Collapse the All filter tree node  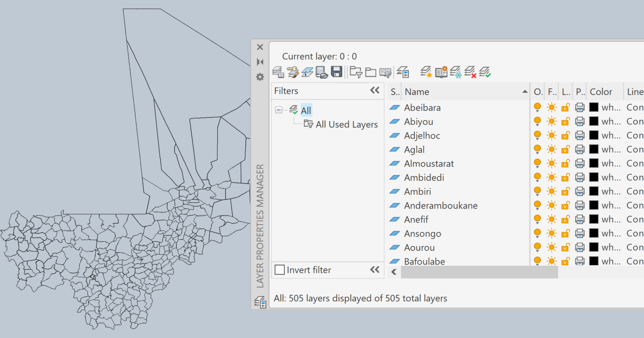coord(278,110)
